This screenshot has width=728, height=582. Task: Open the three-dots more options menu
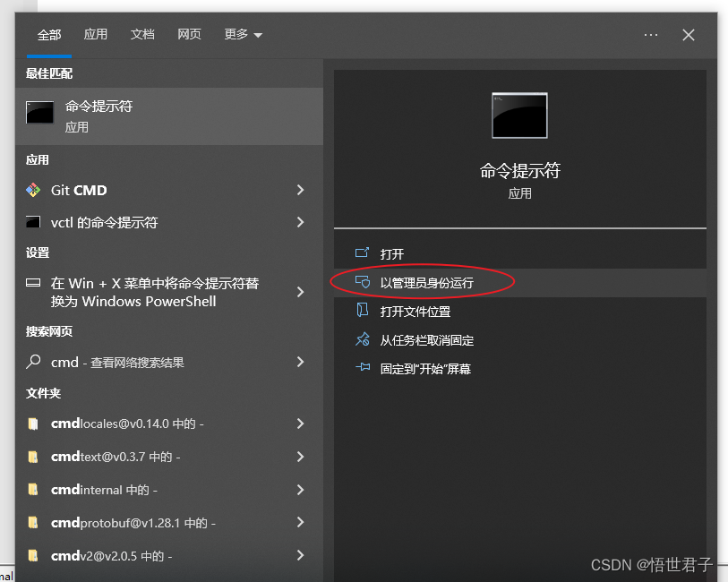point(651,35)
